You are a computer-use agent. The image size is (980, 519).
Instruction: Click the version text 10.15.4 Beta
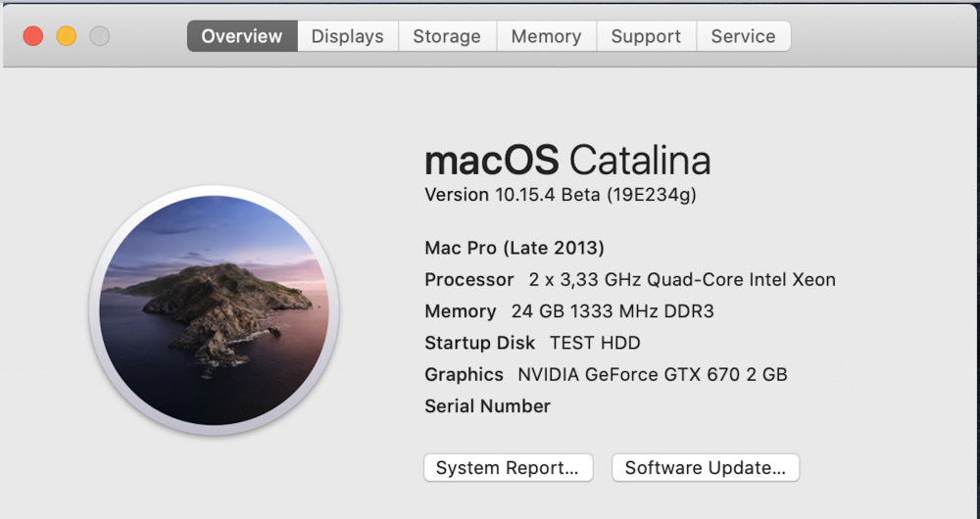pos(561,195)
